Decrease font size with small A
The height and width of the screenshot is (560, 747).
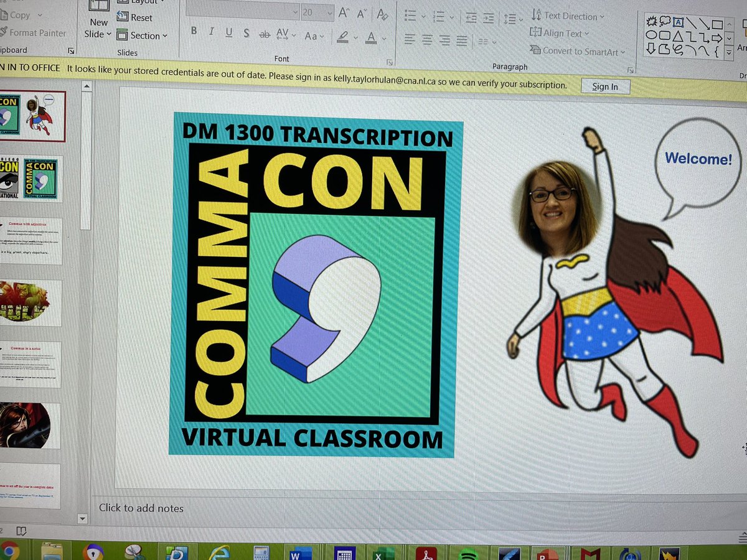[362, 13]
